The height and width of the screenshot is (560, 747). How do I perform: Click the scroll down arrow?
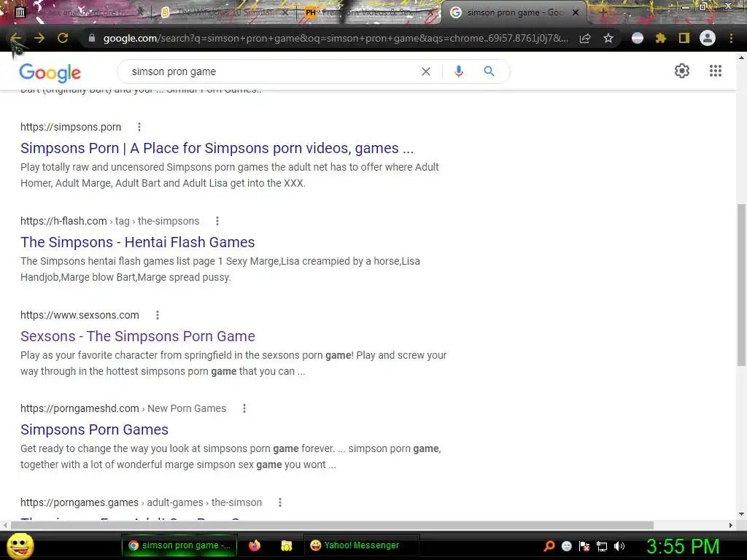click(741, 514)
